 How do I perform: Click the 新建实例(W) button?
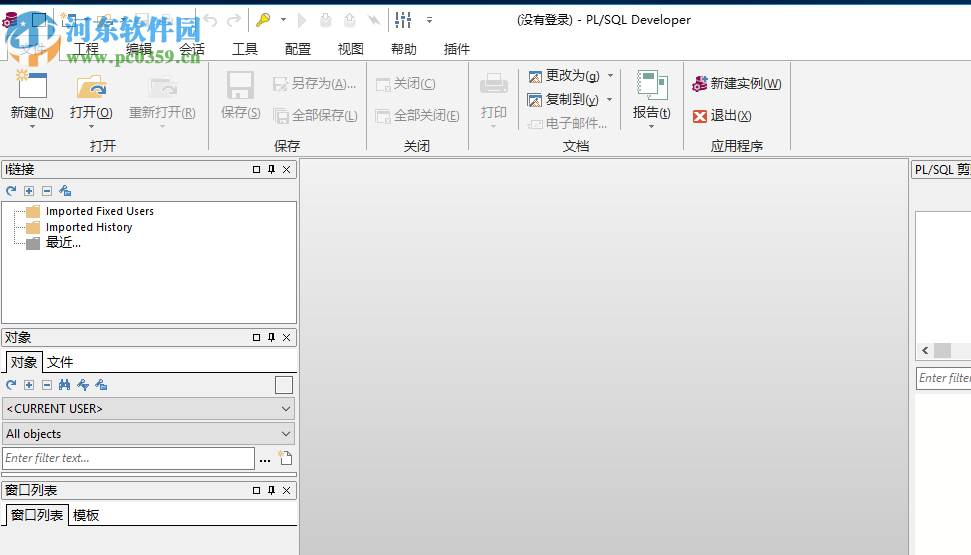point(737,84)
